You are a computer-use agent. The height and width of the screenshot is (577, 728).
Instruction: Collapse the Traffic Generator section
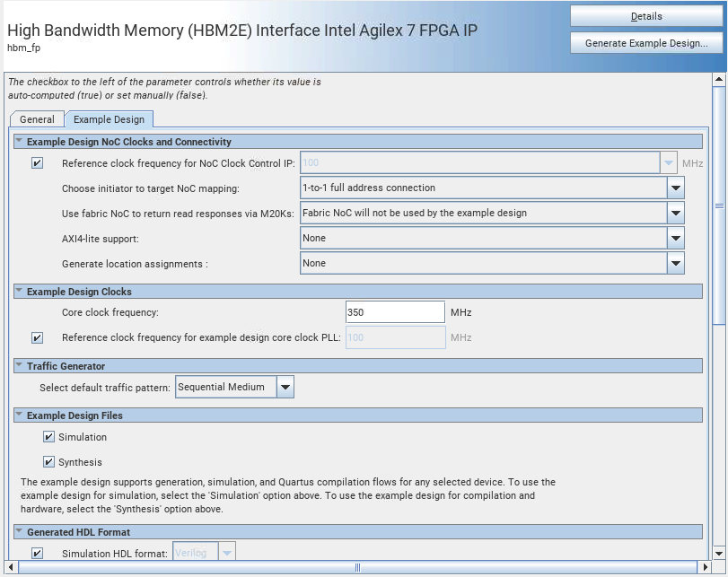point(20,366)
